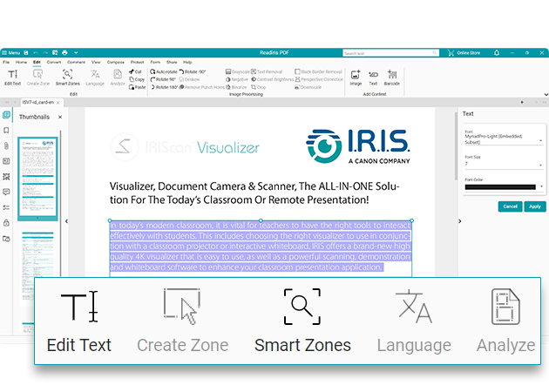The height and width of the screenshot is (392, 549).
Task: Open the File tab
Action: pyautogui.click(x=6, y=63)
